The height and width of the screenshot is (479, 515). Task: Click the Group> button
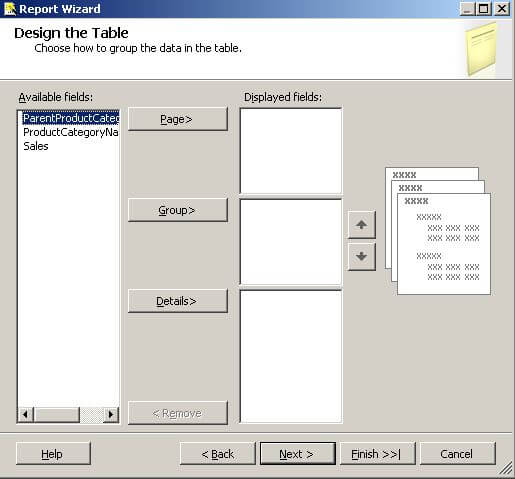pyautogui.click(x=178, y=210)
